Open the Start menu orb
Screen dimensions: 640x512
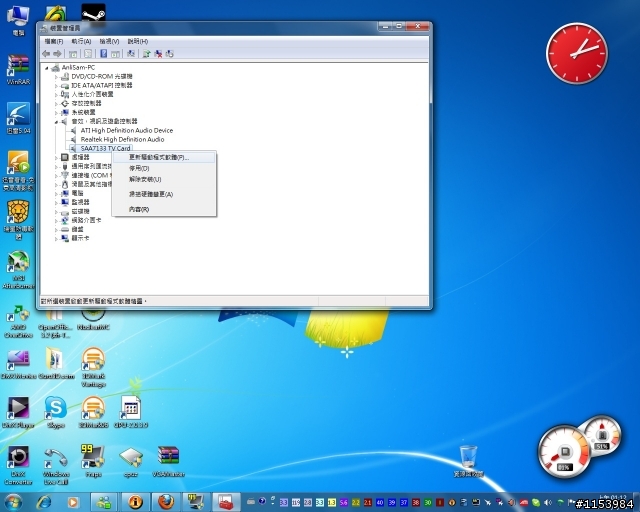tap(13, 501)
